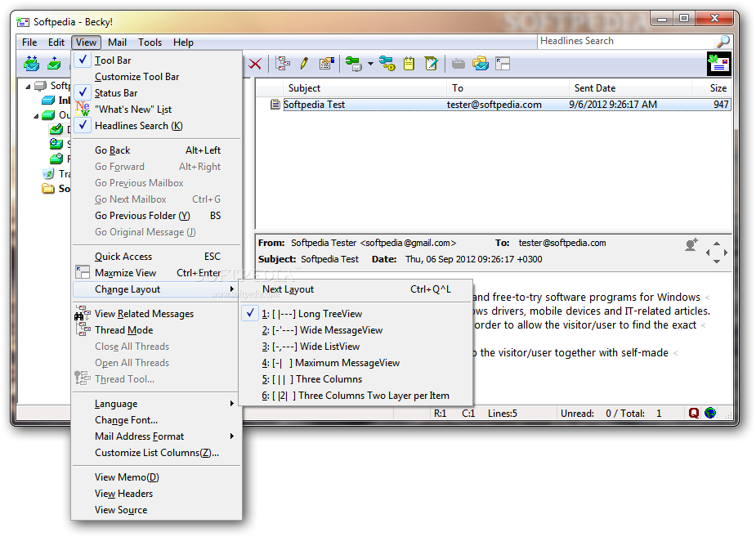
Task: Click the hand-on-keyboard toolbar icon
Action: tap(326, 63)
